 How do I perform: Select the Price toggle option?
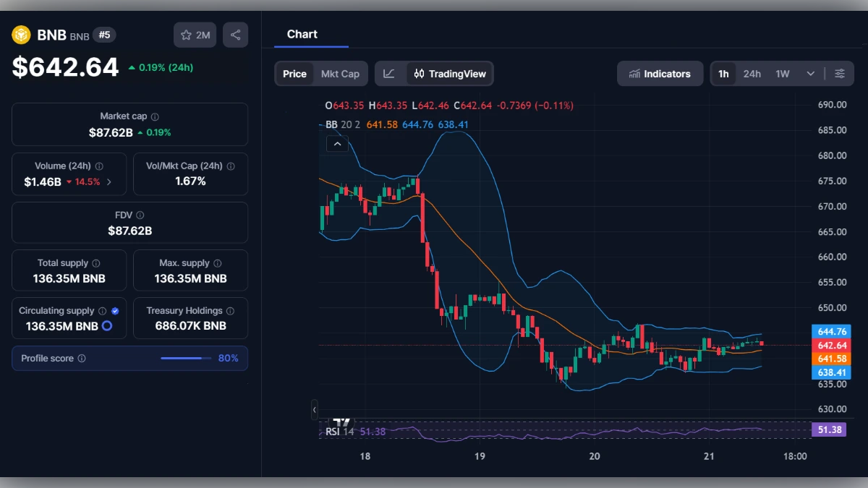tap(294, 74)
